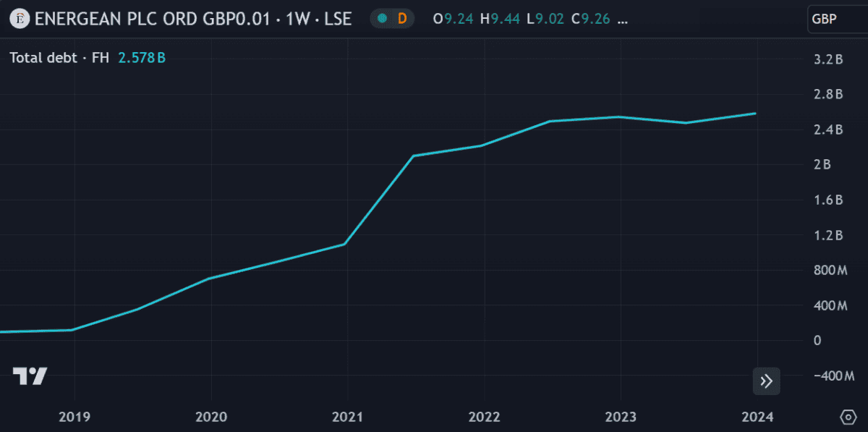
Task: Click the 2019 label on time axis
Action: 74,418
